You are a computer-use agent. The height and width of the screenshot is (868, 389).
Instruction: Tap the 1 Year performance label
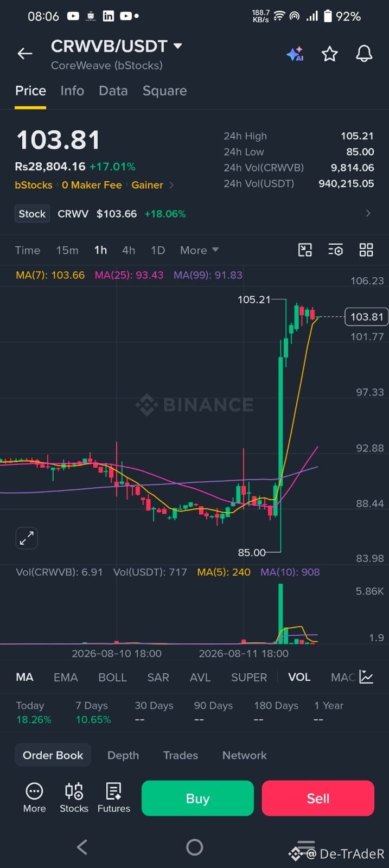[329, 706]
